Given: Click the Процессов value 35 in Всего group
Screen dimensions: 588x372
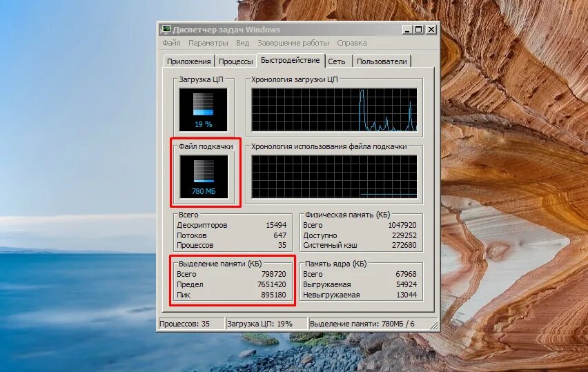Looking at the screenshot, I should point(282,245).
